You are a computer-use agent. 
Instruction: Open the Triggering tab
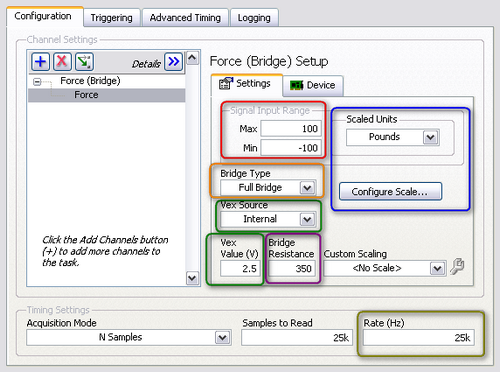pos(111,18)
